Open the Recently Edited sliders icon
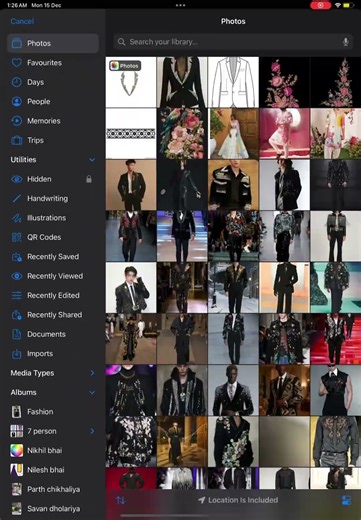 pos(17,295)
